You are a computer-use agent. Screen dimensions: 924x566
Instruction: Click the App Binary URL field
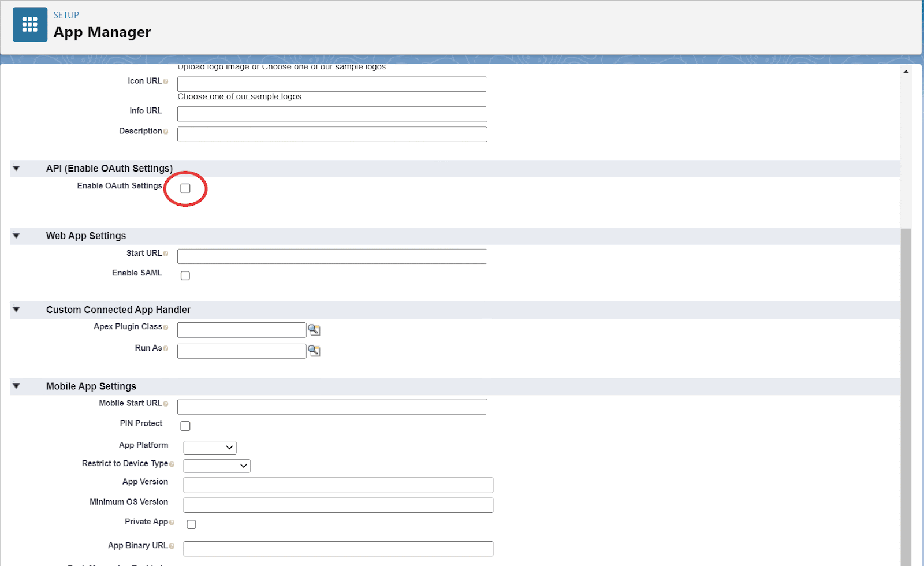(338, 549)
